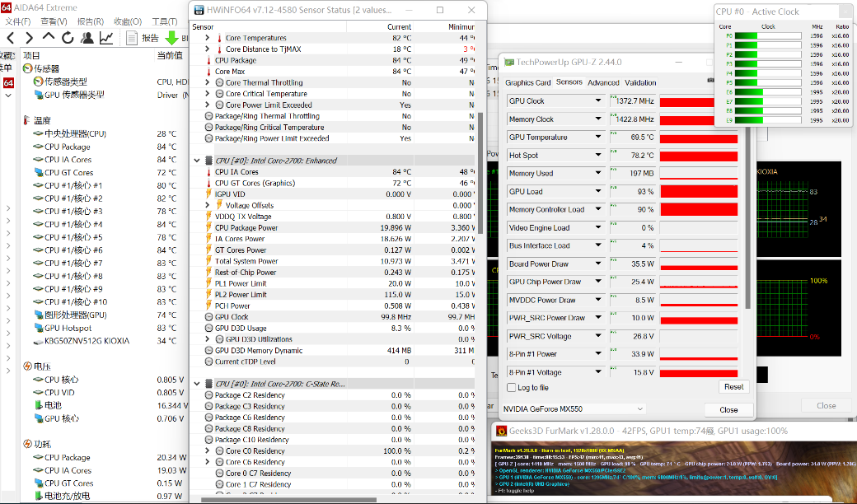
Task: Click the HWiNFO horizontal scrollbar
Action: click(288, 499)
